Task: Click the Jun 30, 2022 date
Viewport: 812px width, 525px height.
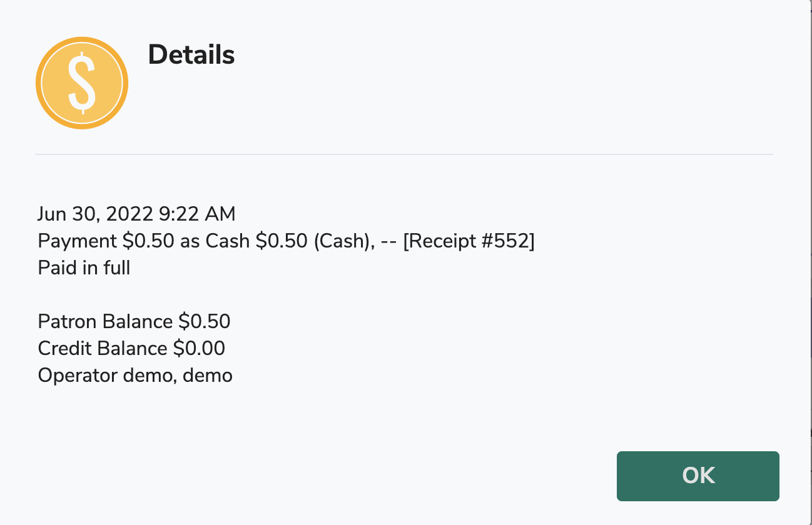Action: point(95,214)
